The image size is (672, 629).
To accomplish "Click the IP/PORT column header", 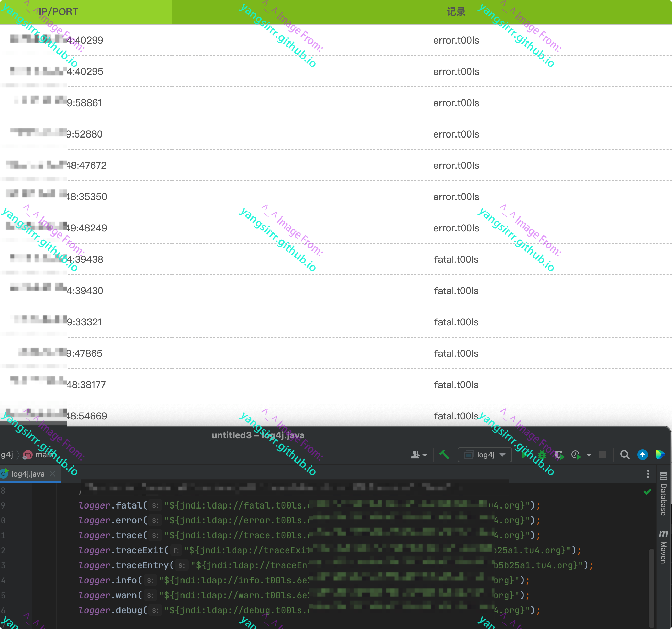I will click(x=58, y=12).
